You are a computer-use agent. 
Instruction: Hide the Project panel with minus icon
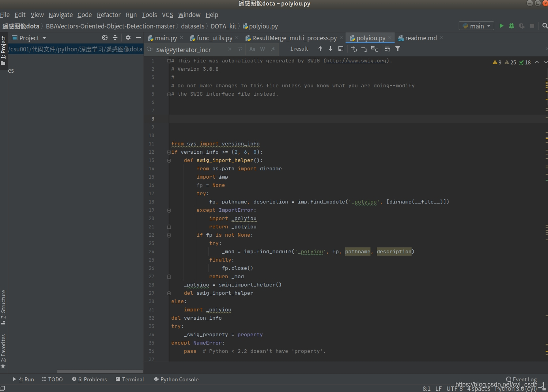click(x=138, y=38)
